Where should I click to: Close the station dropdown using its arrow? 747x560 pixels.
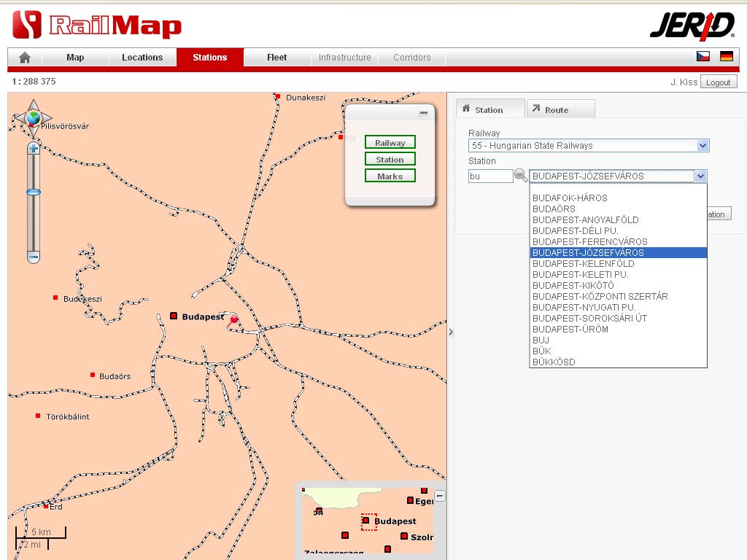point(700,176)
